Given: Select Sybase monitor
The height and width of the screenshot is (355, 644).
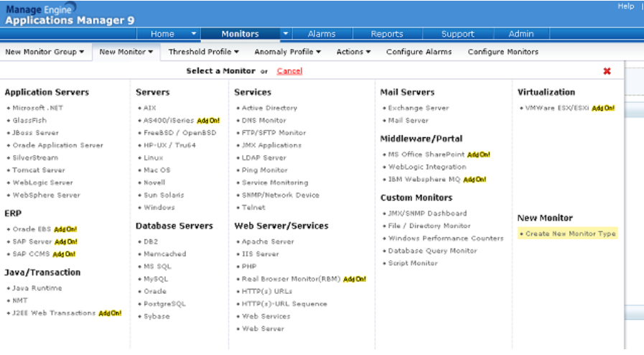Looking at the screenshot, I should click(x=157, y=316).
